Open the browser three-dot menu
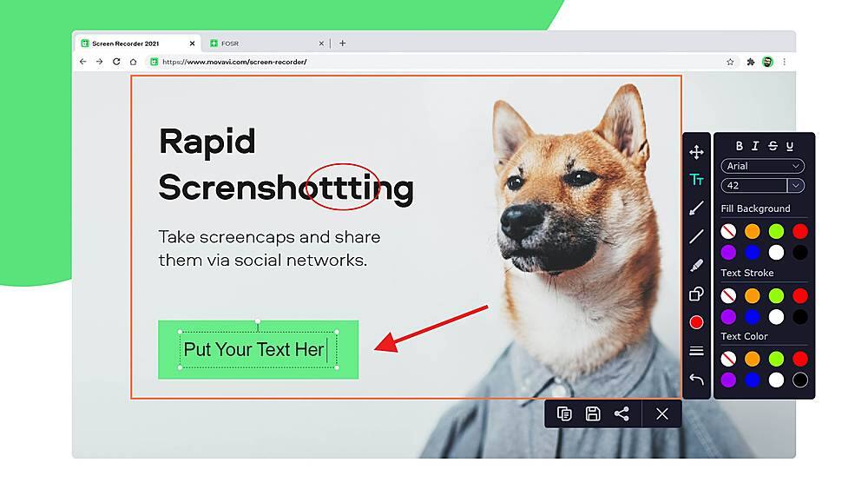The width and height of the screenshot is (868, 489). (x=785, y=62)
